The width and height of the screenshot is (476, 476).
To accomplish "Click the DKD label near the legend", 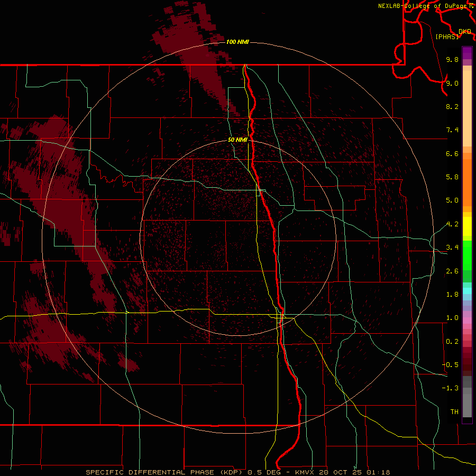I will (x=465, y=32).
